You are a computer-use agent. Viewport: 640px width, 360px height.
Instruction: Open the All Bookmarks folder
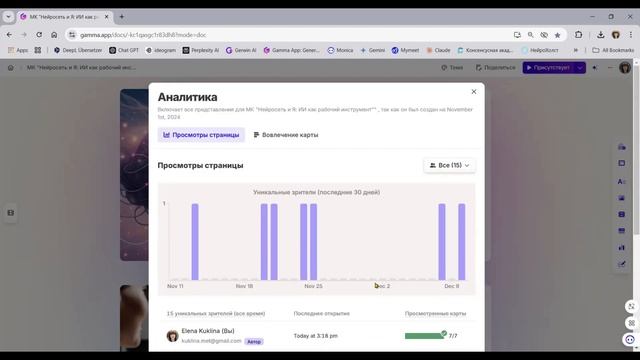click(613, 50)
